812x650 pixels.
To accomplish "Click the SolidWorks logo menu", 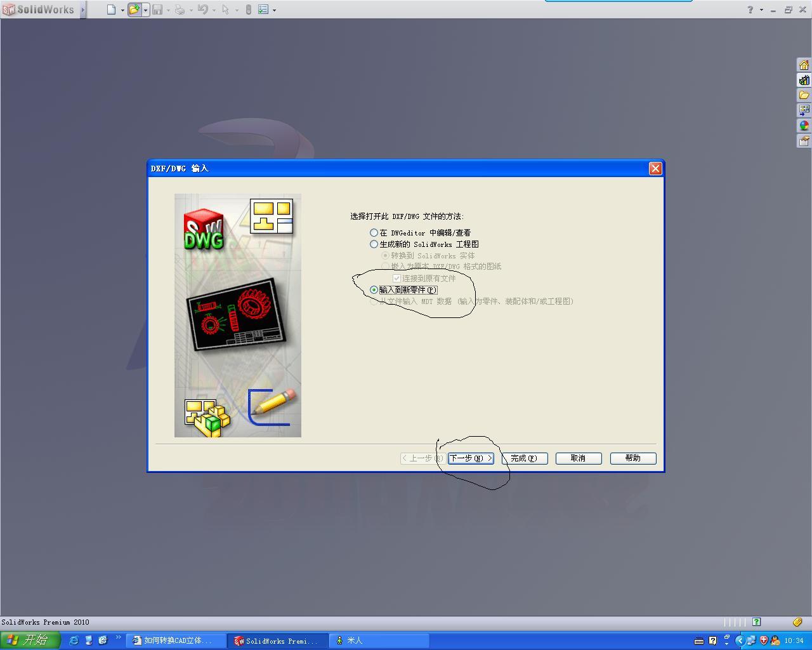I will pos(38,10).
